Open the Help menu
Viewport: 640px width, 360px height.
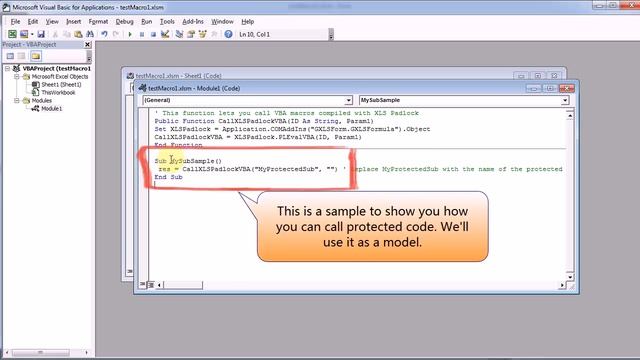(247, 22)
